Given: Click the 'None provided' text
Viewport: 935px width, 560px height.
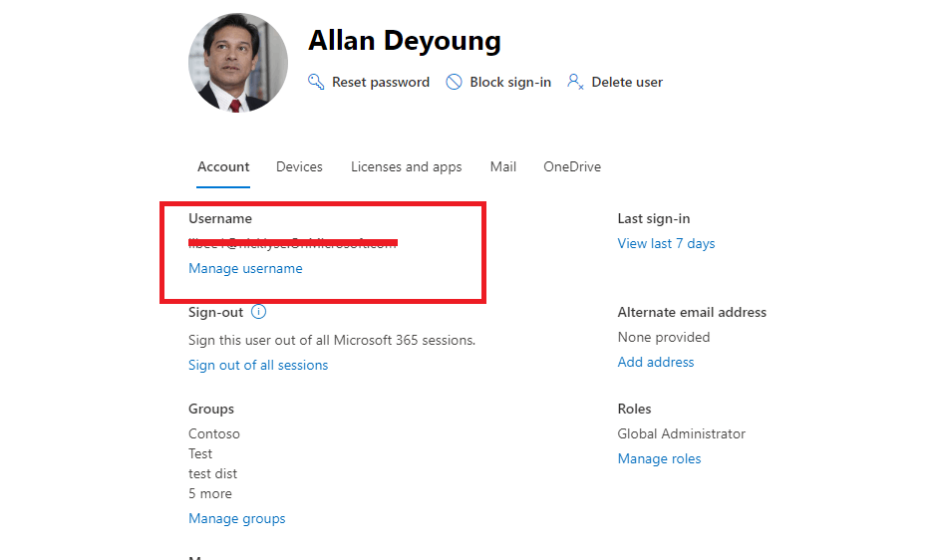Looking at the screenshot, I should click(664, 337).
